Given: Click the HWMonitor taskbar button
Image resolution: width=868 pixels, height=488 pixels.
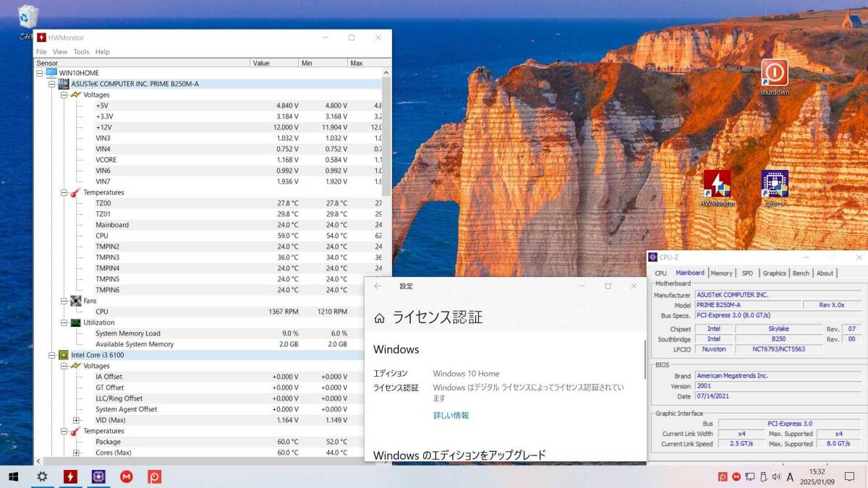Looking at the screenshot, I should [70, 476].
